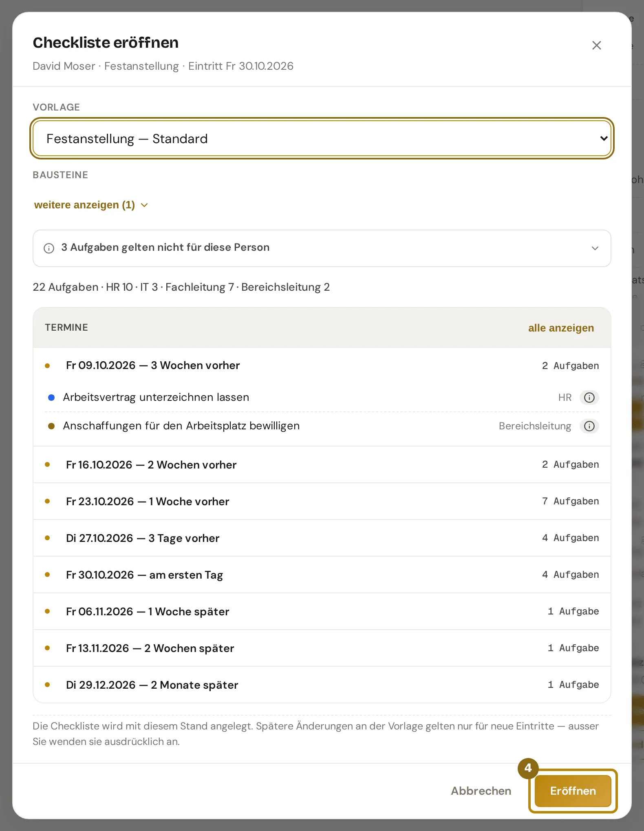Expand Fr 16.10.2026 — 2 Wochen vorher
This screenshot has width=644, height=831.
pos(322,465)
